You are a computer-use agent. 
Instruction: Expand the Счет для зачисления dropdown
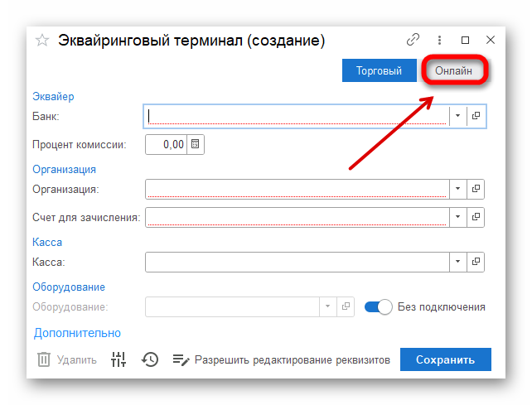[458, 217]
